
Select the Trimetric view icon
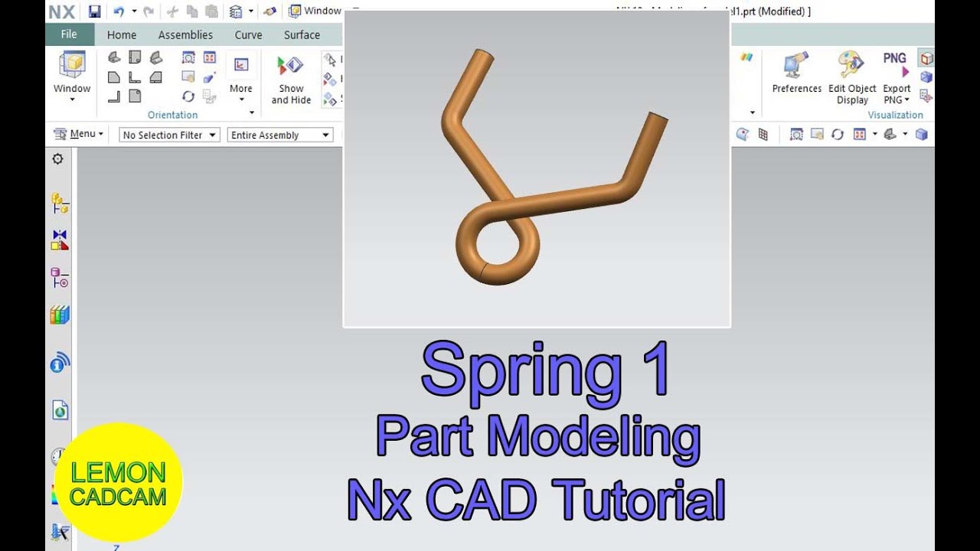[114, 57]
